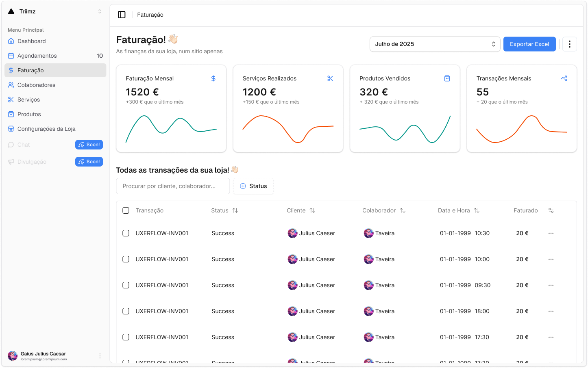Click the trend icon in Transações Mensais card
Viewport: 588px width, 368px height.
[x=564, y=78]
